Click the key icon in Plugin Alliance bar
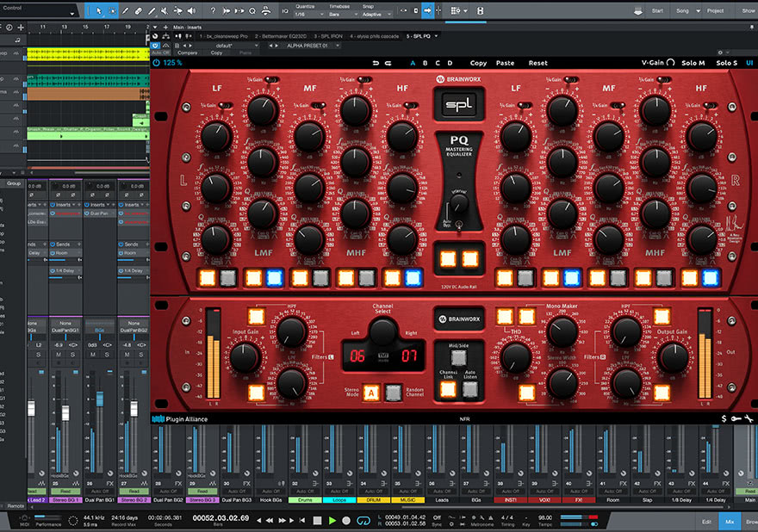Viewport: 758px width, 532px height. coord(736,419)
